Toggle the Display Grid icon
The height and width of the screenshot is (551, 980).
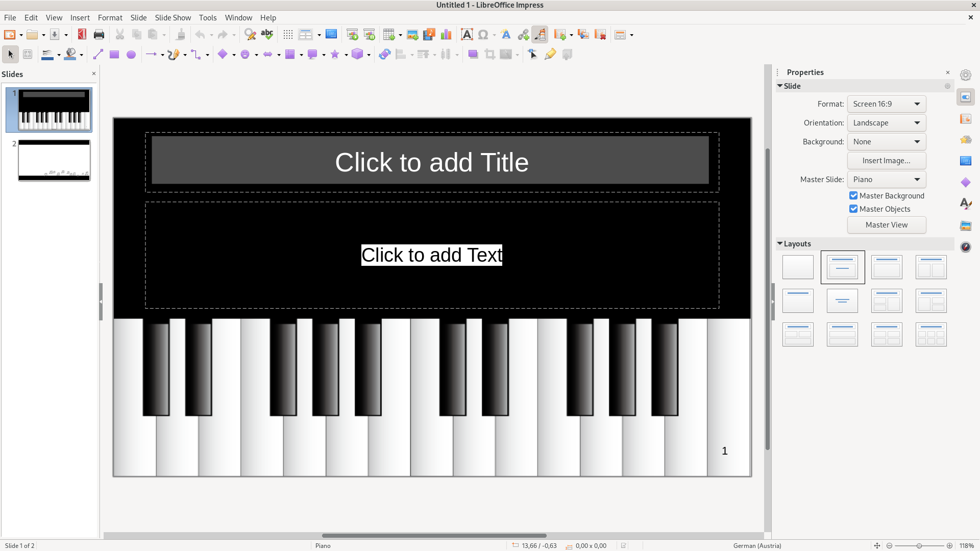(x=288, y=35)
